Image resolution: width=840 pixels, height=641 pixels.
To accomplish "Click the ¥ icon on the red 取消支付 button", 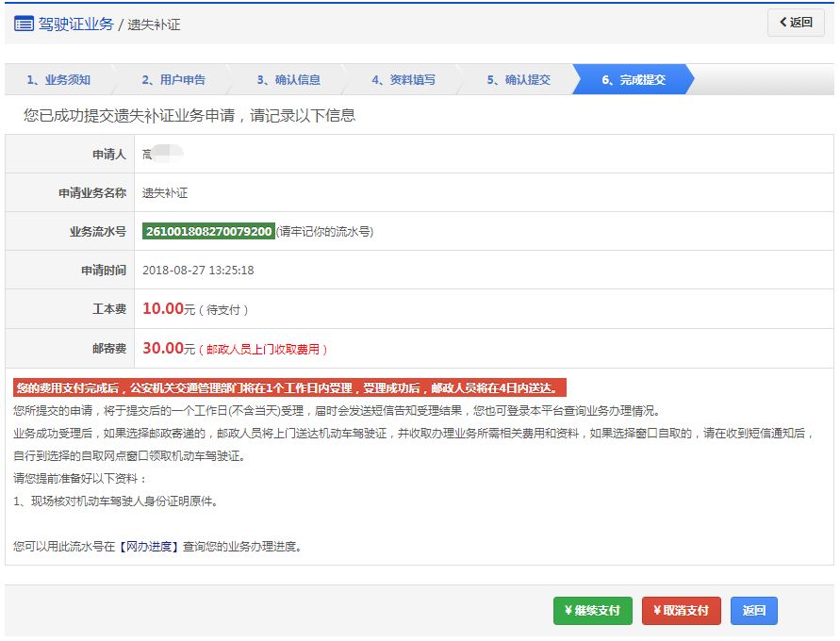I will pyautogui.click(x=657, y=610).
